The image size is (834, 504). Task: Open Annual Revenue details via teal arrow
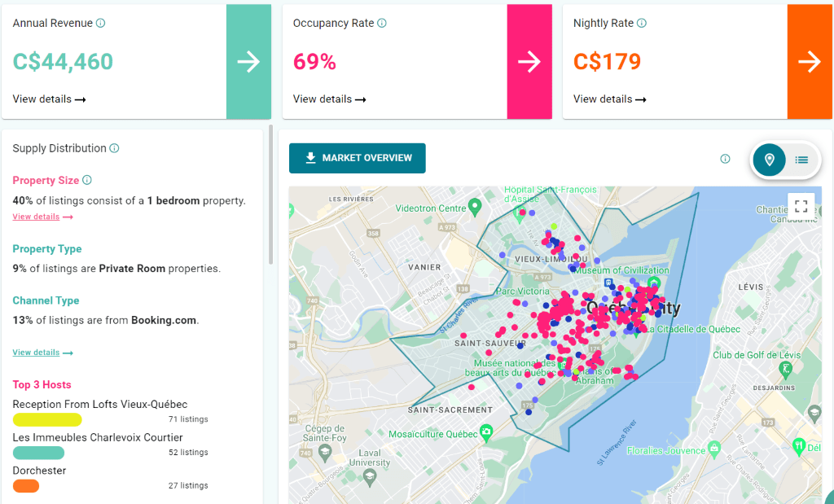tap(248, 61)
